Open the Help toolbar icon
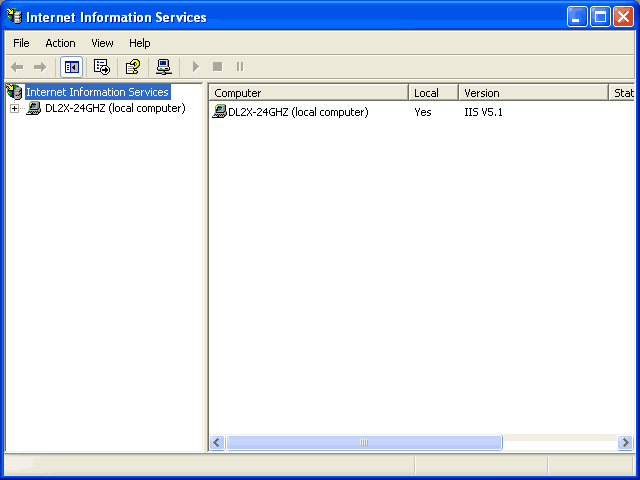Image resolution: width=640 pixels, height=480 pixels. [x=132, y=67]
